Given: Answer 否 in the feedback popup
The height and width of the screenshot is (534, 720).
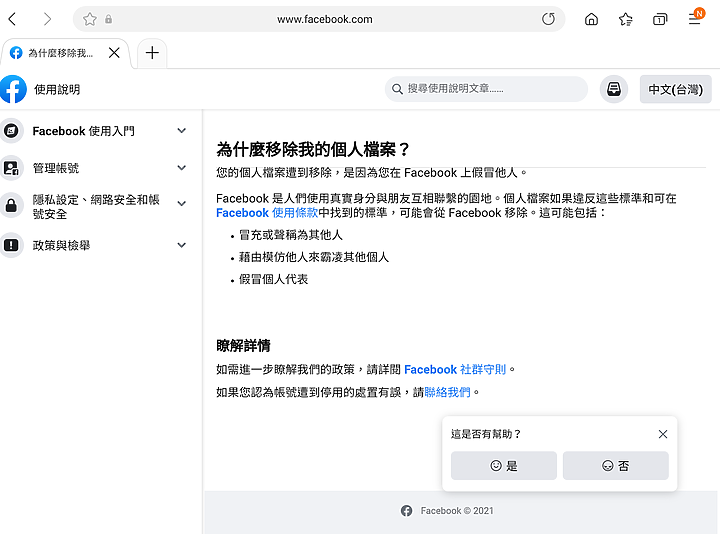Looking at the screenshot, I should pos(616,466).
